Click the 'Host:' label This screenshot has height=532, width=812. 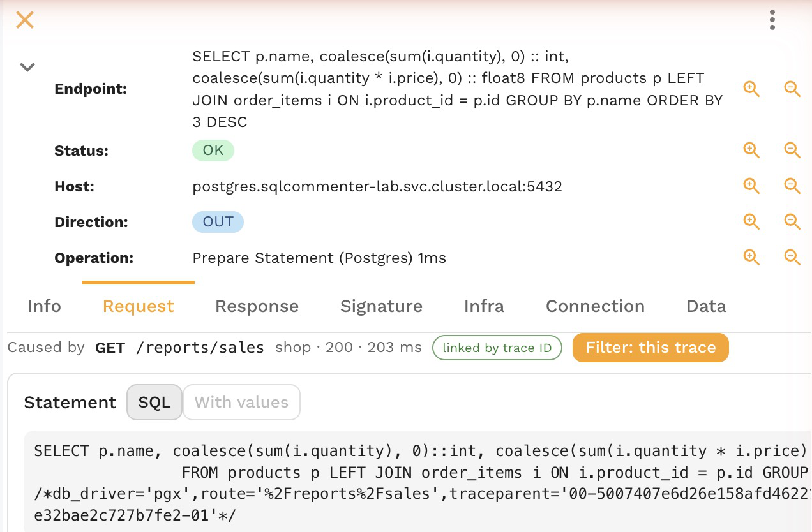point(75,187)
